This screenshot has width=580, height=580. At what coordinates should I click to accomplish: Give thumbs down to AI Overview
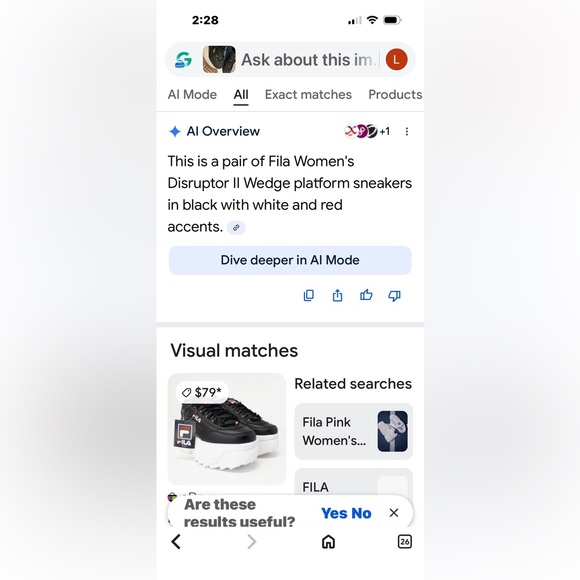point(394,296)
